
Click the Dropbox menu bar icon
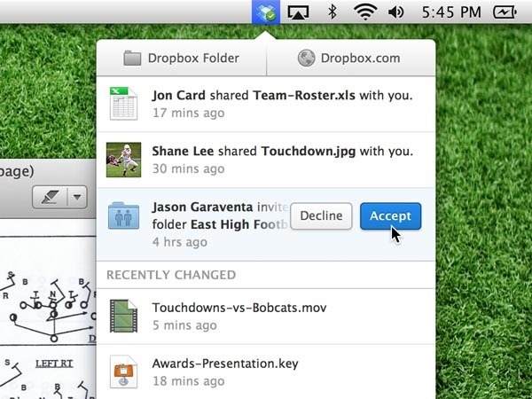pyautogui.click(x=266, y=12)
